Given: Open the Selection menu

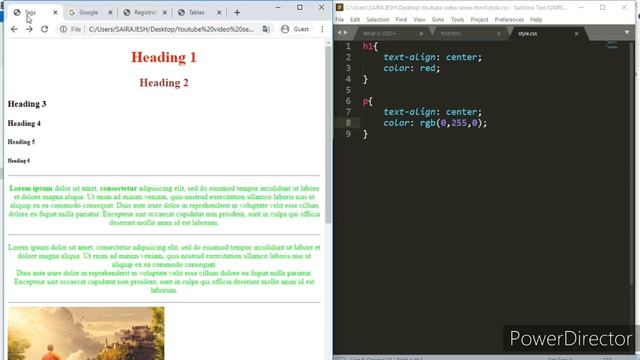Looking at the screenshot, I should click(378, 20).
